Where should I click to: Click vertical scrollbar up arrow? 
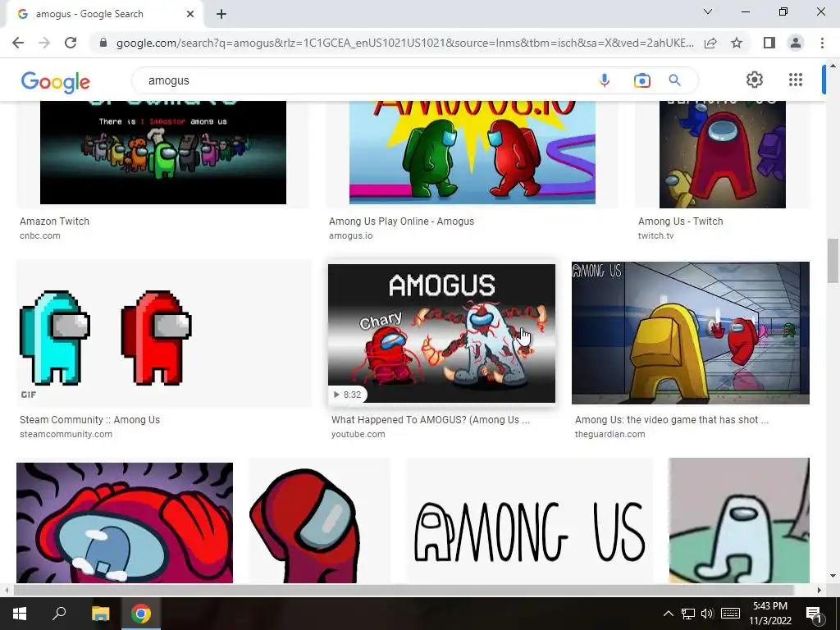(833, 66)
